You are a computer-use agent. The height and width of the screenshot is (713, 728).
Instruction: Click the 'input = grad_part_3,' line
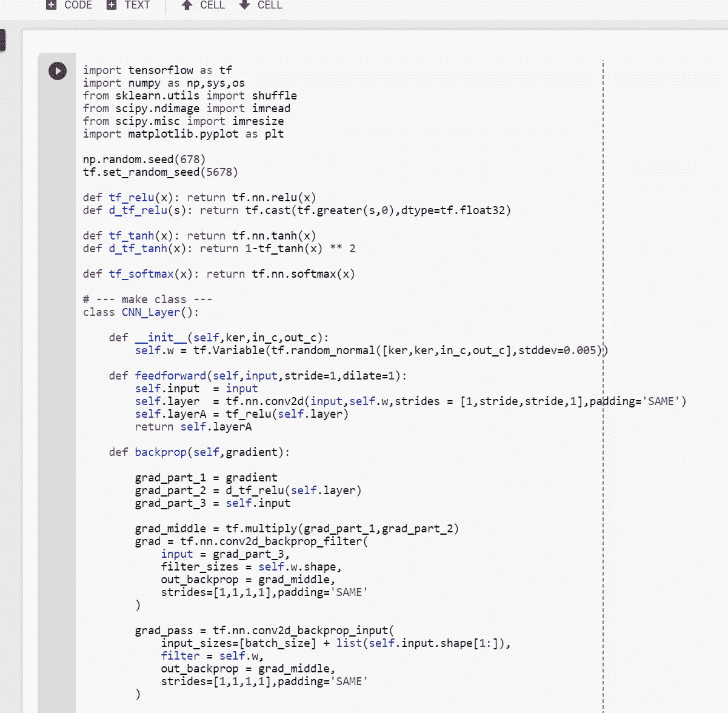coord(225,554)
